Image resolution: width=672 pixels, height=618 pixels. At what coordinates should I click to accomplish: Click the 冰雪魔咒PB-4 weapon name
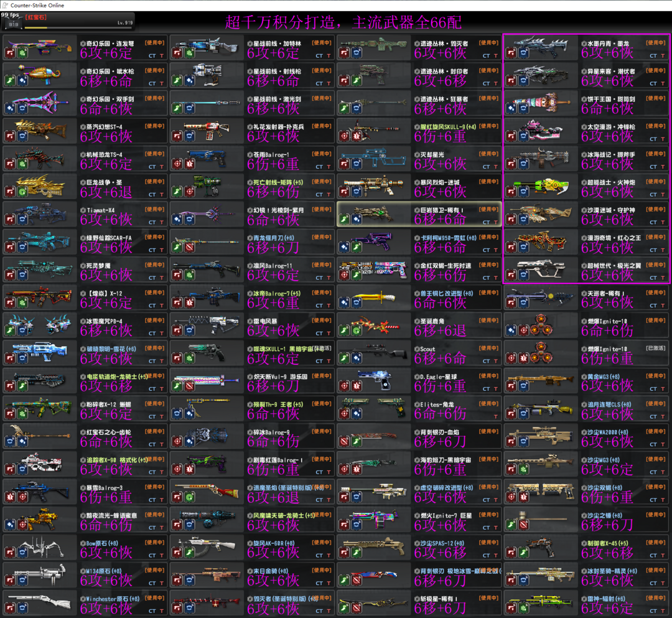[104, 321]
